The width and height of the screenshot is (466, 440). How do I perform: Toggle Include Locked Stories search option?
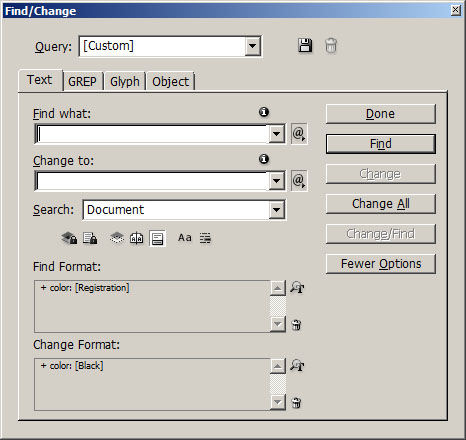tap(90, 238)
